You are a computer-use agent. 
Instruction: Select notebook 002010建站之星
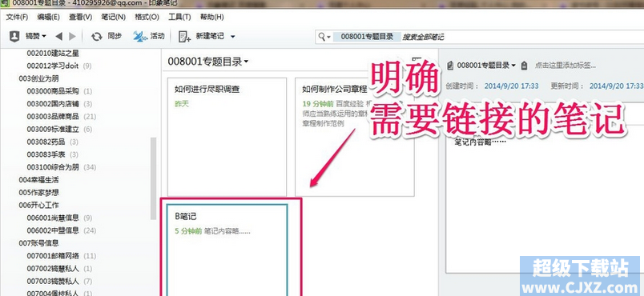(53, 54)
